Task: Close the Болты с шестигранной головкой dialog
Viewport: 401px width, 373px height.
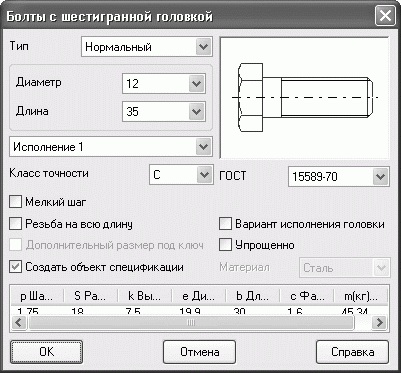Action: click(x=385, y=16)
